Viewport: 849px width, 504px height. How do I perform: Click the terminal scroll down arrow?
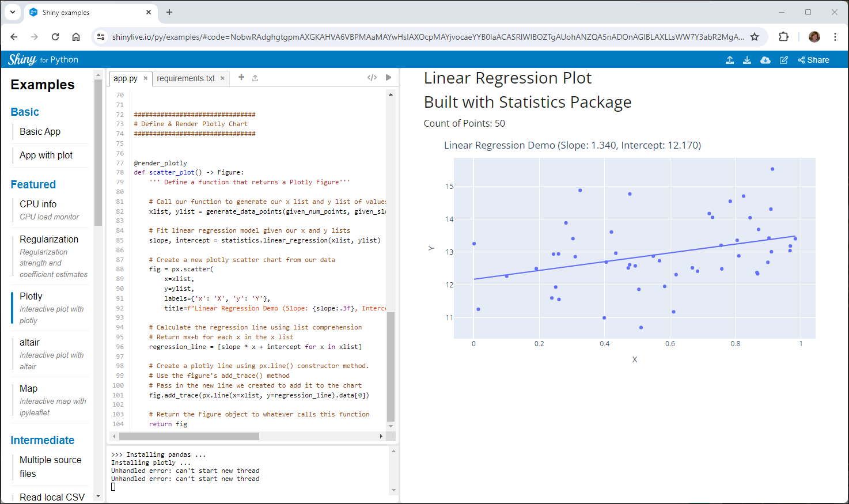(393, 490)
